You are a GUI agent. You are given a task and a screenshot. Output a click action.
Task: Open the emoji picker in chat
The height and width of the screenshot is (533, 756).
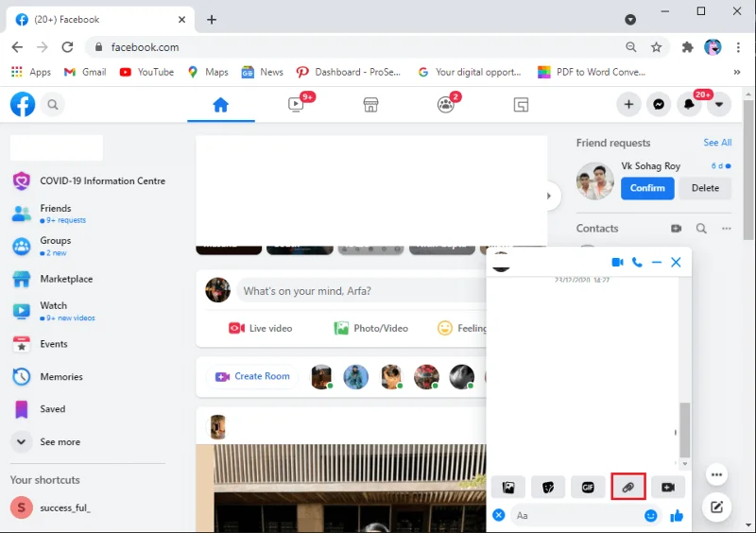point(650,516)
